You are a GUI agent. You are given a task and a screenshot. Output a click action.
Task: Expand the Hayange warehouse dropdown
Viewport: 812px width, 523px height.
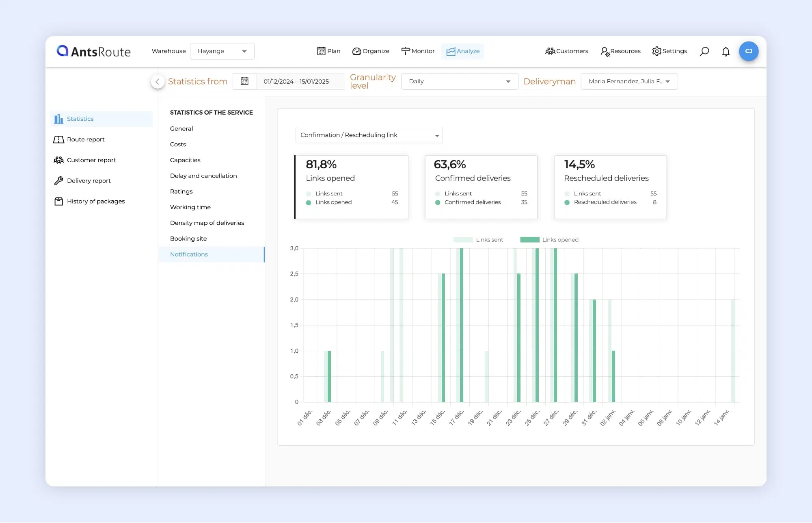(x=222, y=51)
